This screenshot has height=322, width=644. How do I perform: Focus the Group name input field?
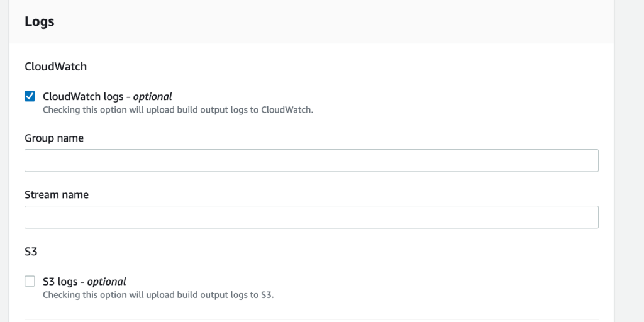pos(311,160)
